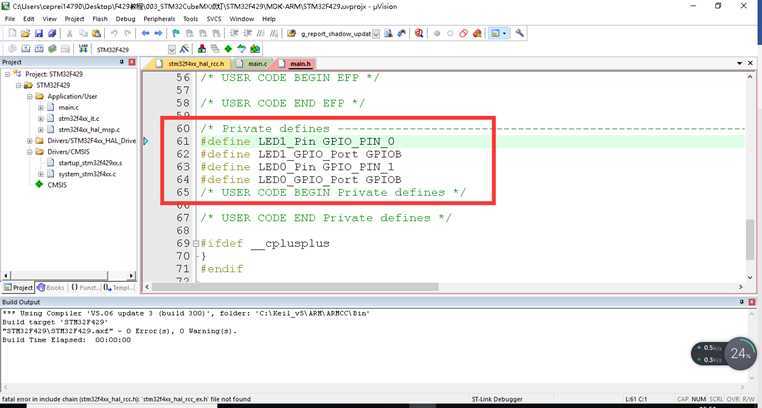Open the File menu
Screen dimensions: 762x408
[x=10, y=19]
